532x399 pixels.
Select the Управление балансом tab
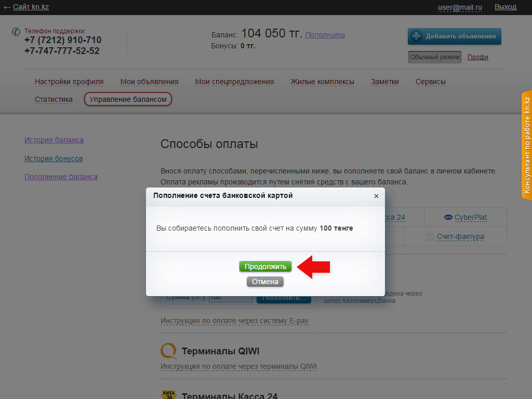click(128, 99)
